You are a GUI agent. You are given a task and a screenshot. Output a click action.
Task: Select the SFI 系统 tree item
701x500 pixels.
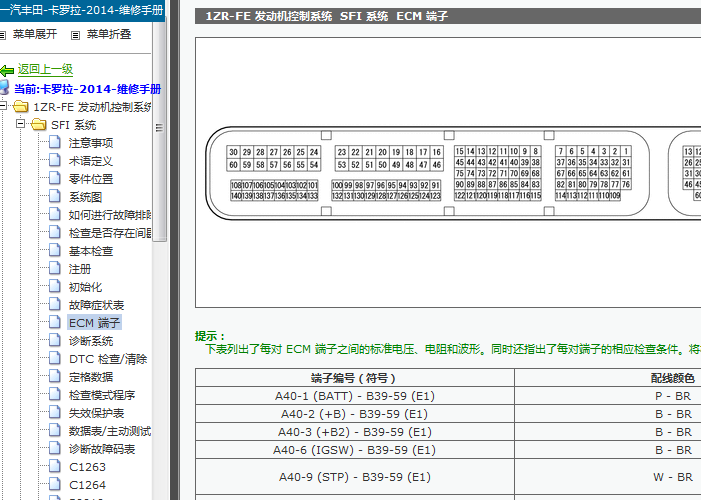point(73,125)
